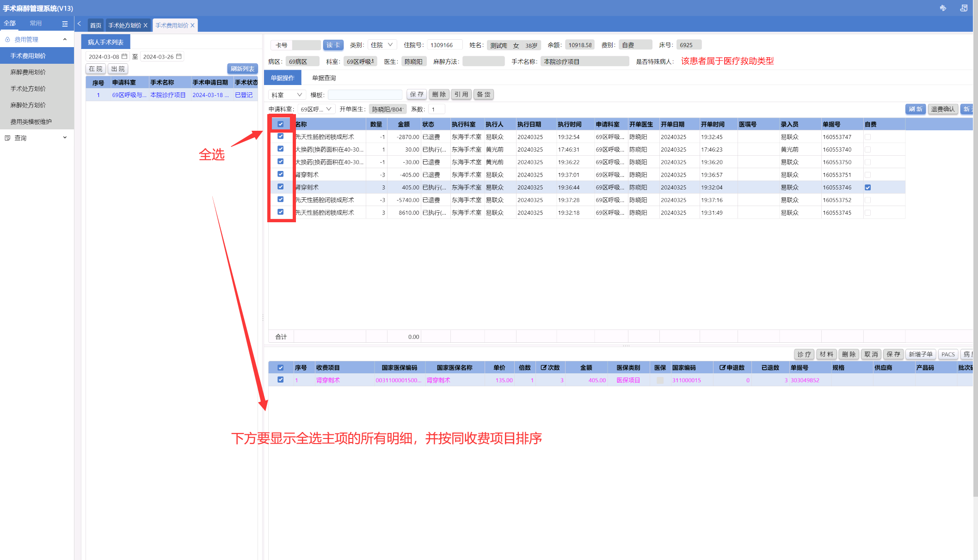Open 麻醉费用划价 in sidebar
Viewport: 978px width, 560px height.
[28, 72]
